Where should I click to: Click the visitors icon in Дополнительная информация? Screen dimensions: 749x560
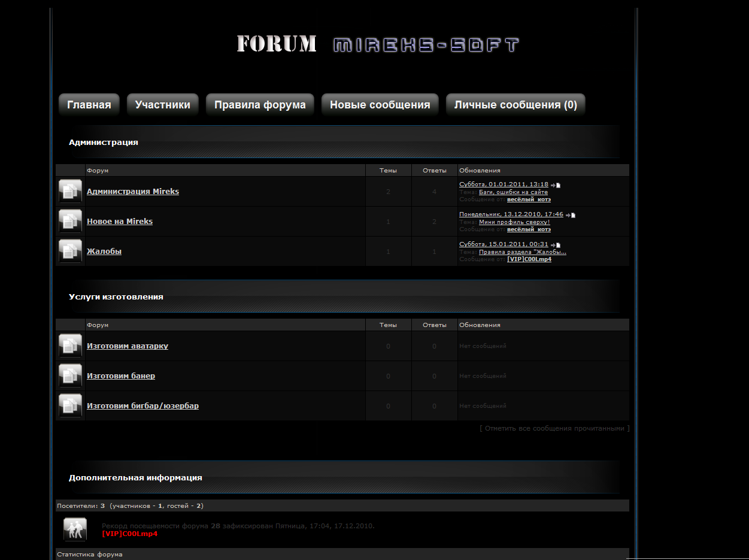[75, 529]
